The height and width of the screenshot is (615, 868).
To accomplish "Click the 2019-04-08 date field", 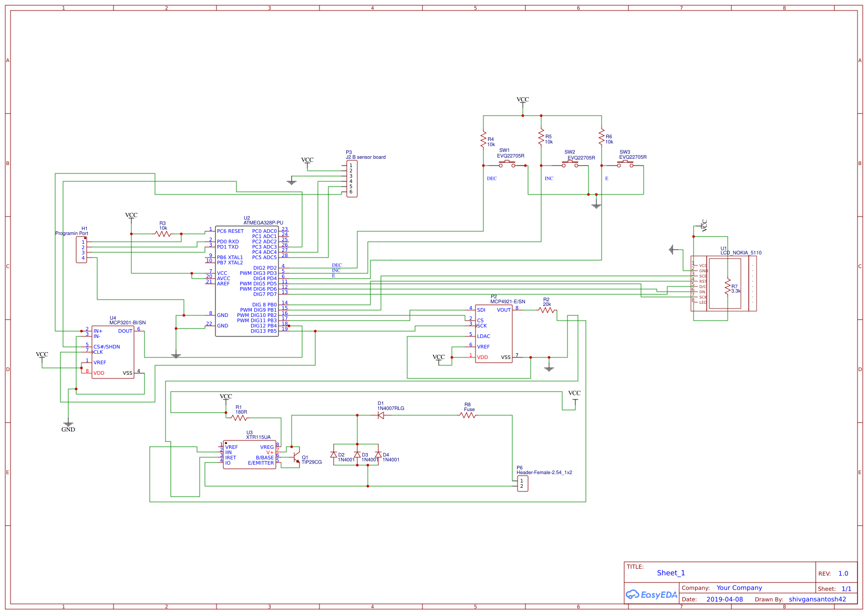I will (726, 599).
